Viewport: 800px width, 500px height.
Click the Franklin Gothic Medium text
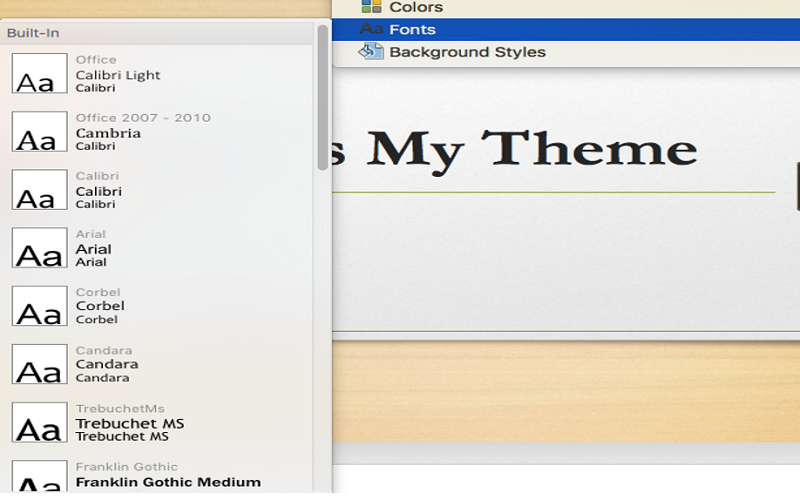click(x=168, y=482)
